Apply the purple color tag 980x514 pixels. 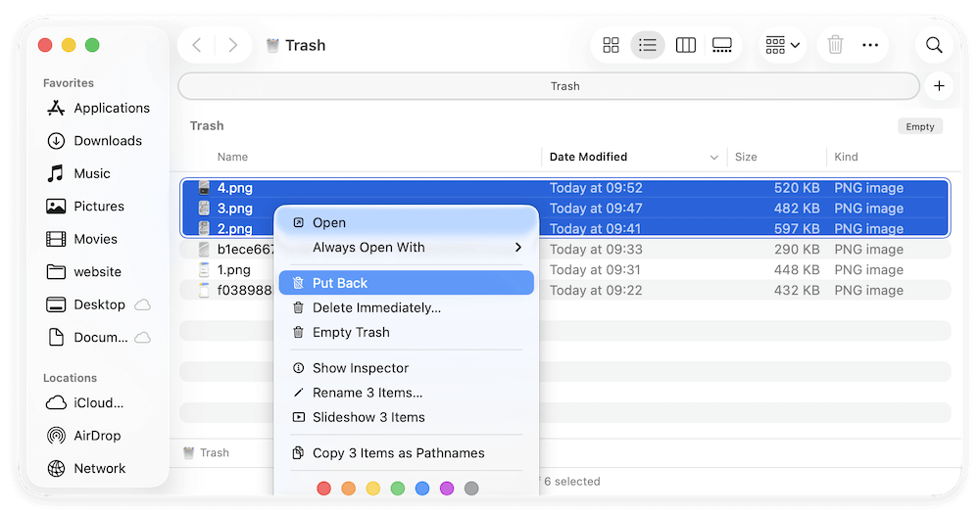point(447,489)
